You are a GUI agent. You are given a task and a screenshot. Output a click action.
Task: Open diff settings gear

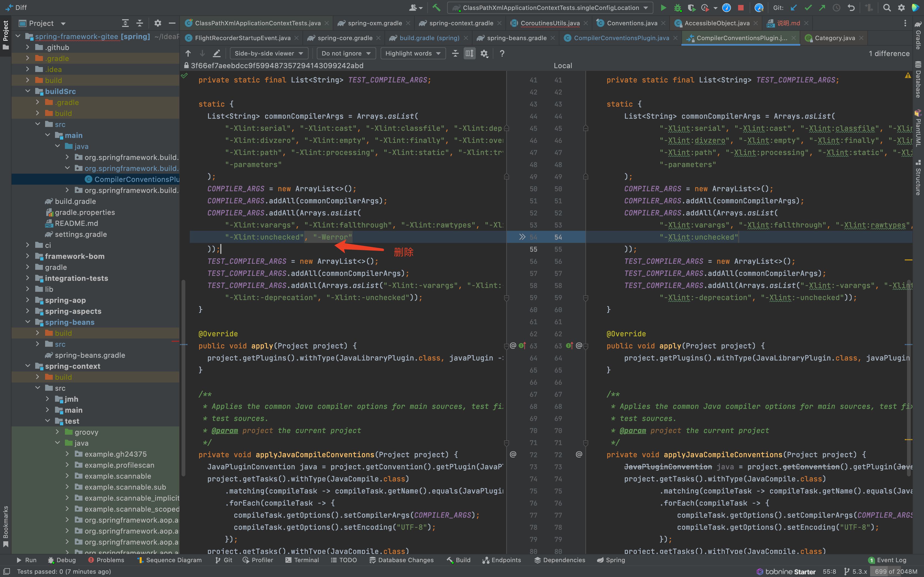[484, 53]
